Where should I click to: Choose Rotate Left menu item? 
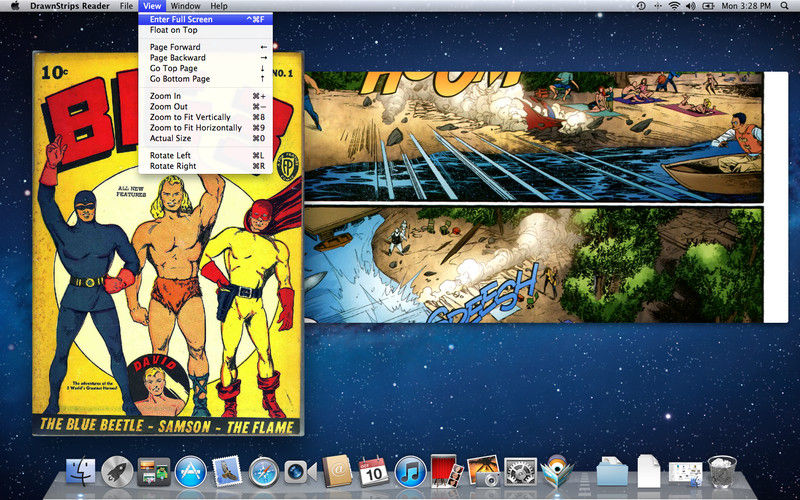tap(205, 155)
